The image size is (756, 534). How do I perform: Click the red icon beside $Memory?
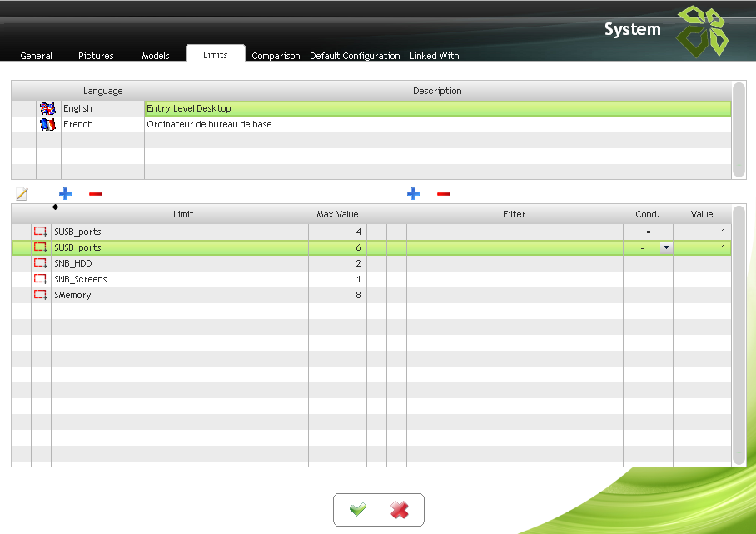click(41, 295)
